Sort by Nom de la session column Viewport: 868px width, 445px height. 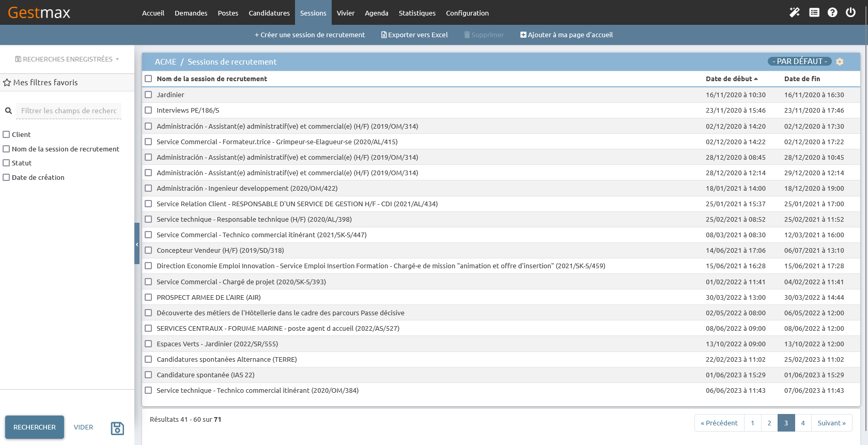pos(212,79)
